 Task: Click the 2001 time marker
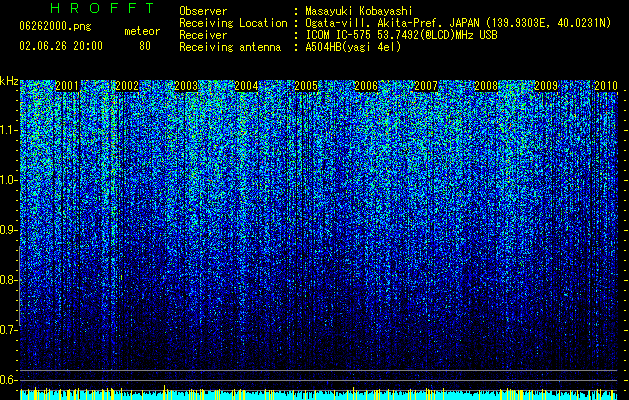click(67, 86)
